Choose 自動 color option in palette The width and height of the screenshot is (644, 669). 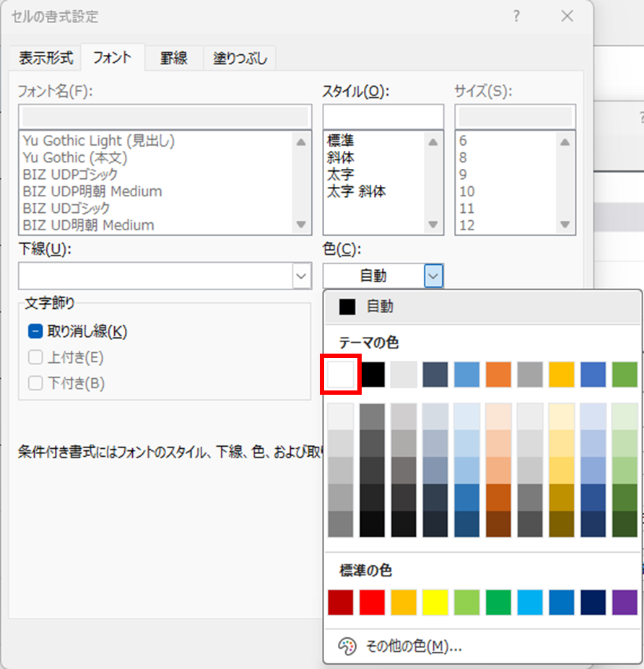(482, 306)
